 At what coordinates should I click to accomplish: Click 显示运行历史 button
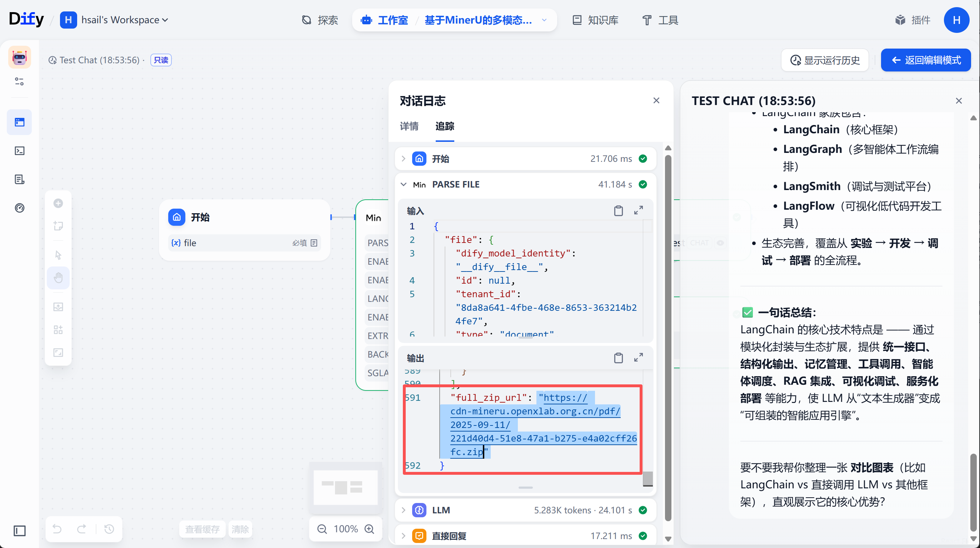tap(825, 60)
